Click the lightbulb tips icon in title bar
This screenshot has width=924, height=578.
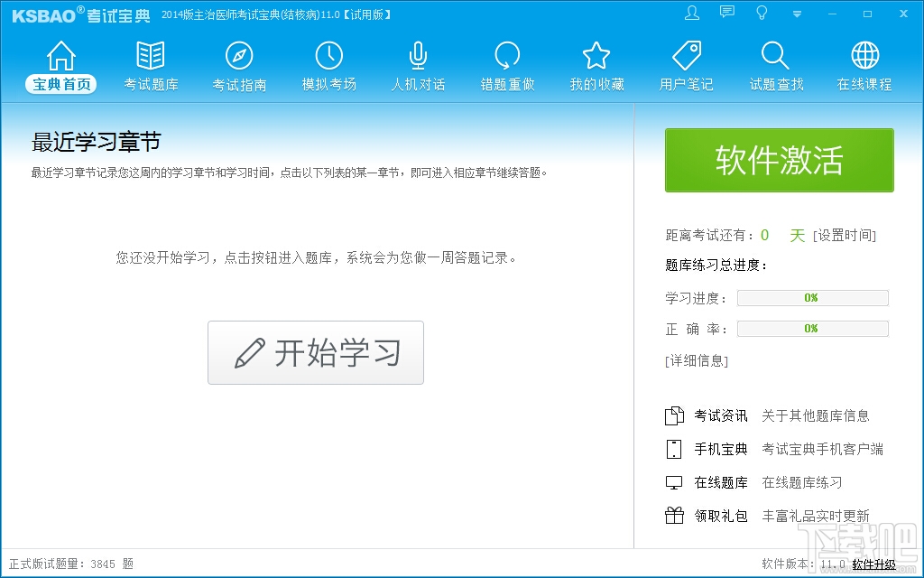pyautogui.click(x=762, y=13)
